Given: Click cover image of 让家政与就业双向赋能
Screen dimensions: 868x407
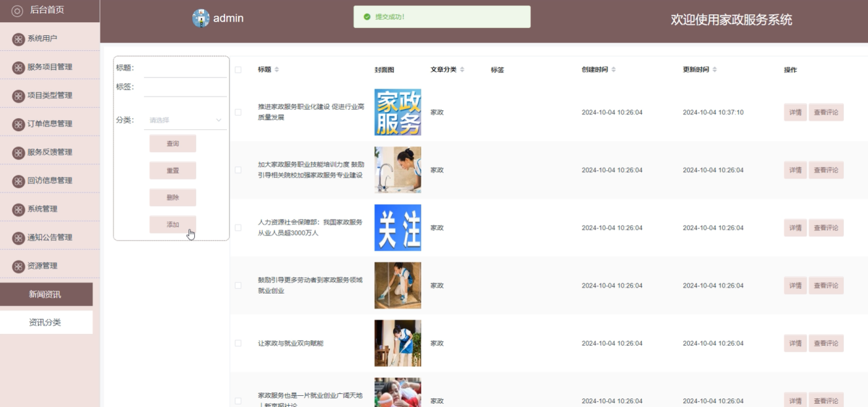Looking at the screenshot, I should (398, 343).
